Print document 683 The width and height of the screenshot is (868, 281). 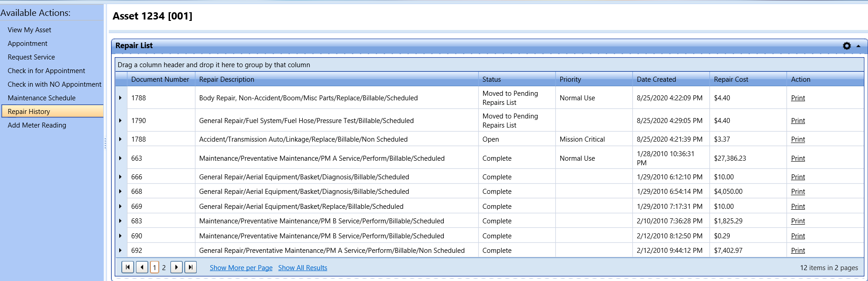pyautogui.click(x=798, y=221)
